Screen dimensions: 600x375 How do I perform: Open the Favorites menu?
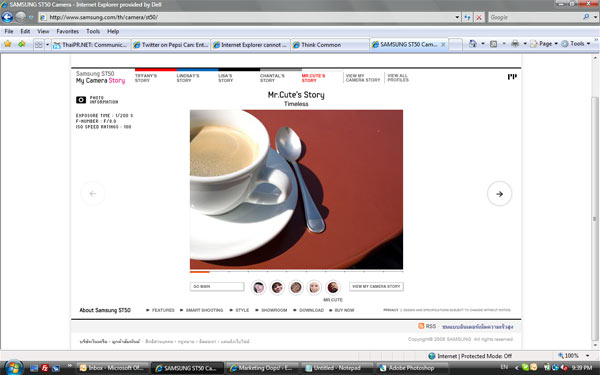pyautogui.click(x=67, y=31)
